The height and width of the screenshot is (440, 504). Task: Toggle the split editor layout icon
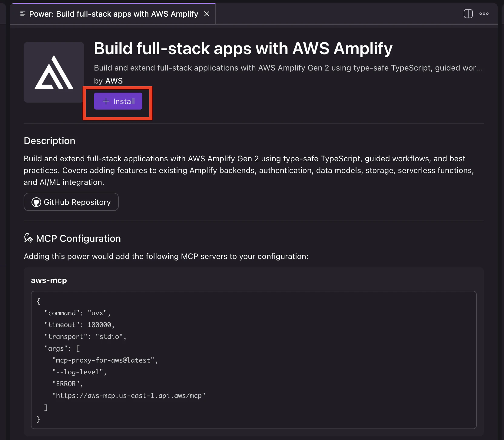coord(468,14)
